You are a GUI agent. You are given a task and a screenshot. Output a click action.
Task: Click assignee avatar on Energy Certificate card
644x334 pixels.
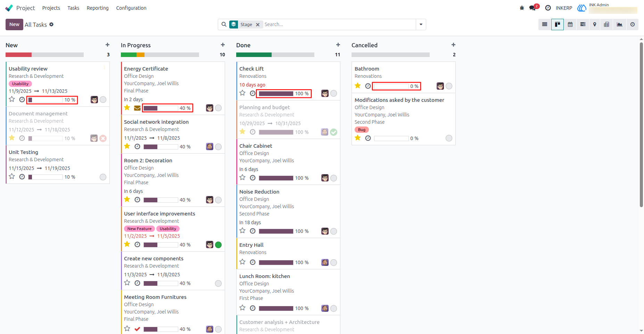click(x=209, y=108)
